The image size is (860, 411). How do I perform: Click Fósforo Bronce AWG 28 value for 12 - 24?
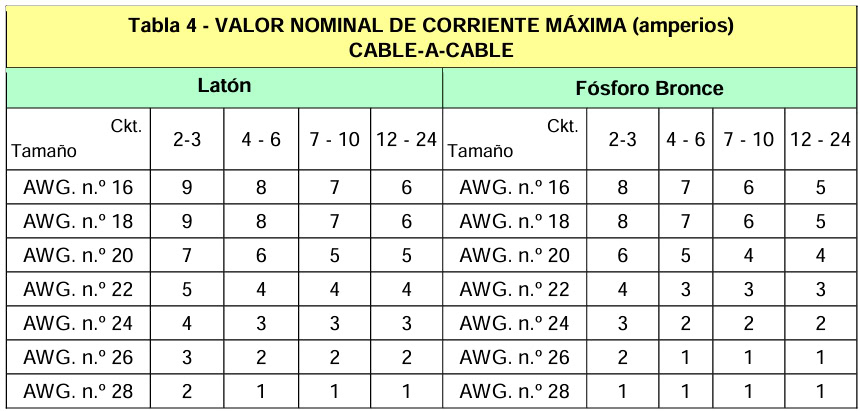[820, 390]
